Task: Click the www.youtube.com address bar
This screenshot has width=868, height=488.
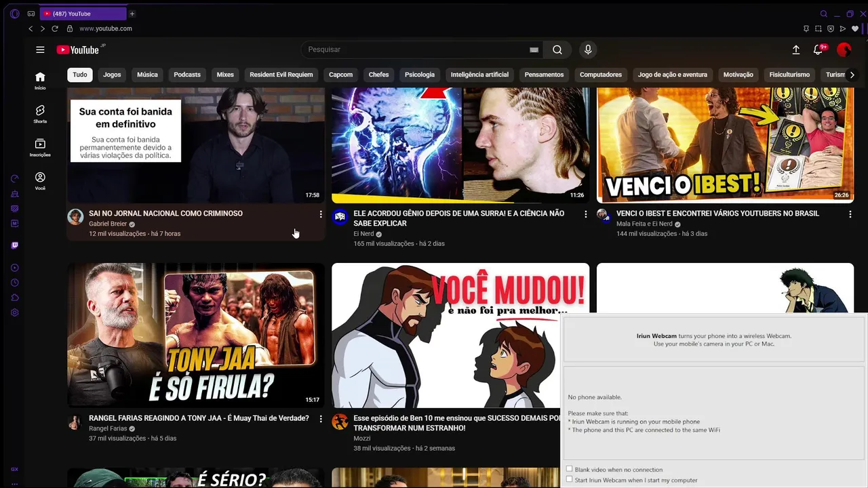Action: coord(106,28)
